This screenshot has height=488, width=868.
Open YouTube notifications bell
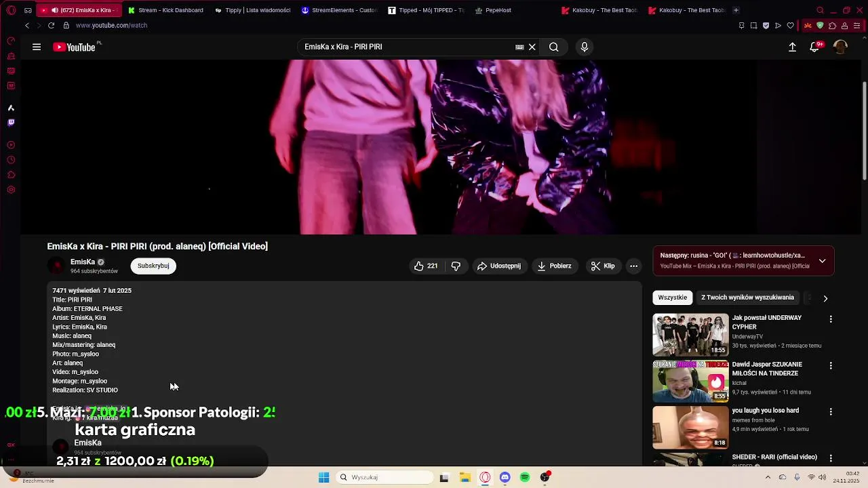pos(814,47)
